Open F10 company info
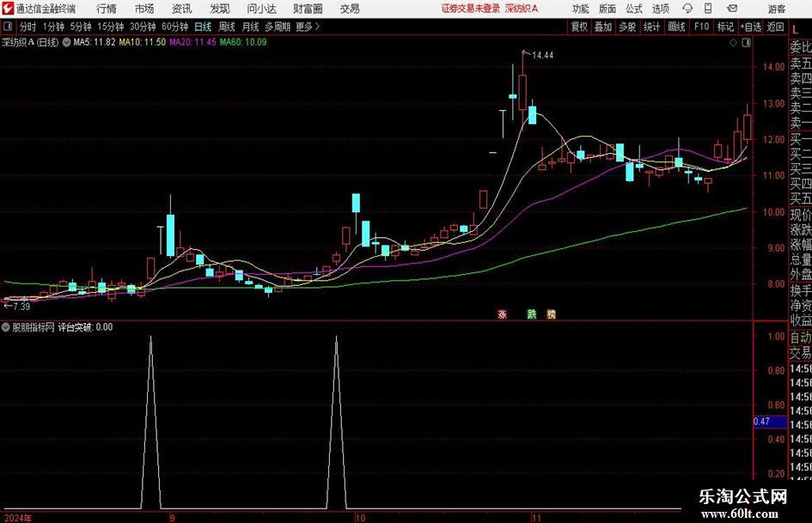This screenshot has height=523, width=812. click(x=702, y=27)
